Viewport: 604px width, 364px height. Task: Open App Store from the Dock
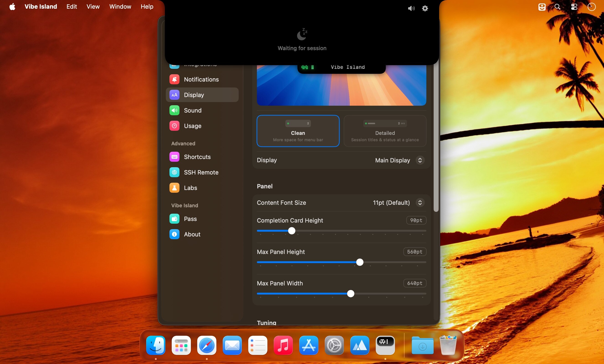pyautogui.click(x=309, y=345)
